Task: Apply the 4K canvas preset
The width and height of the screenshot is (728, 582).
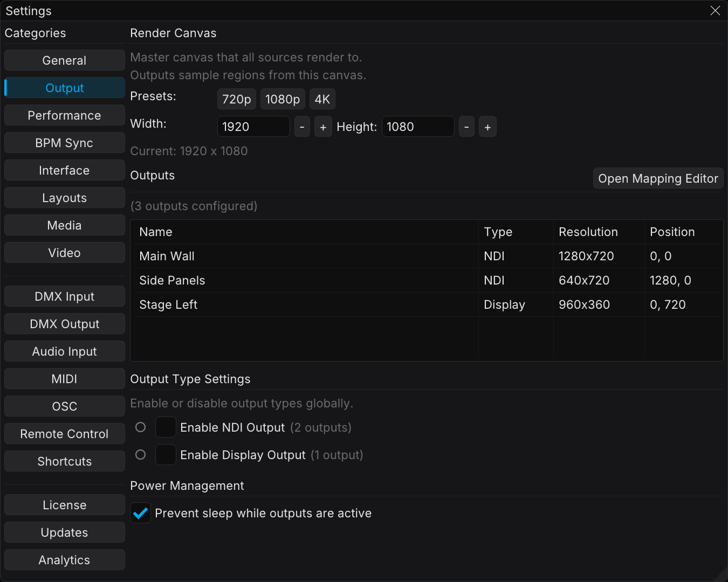Action: (x=322, y=99)
